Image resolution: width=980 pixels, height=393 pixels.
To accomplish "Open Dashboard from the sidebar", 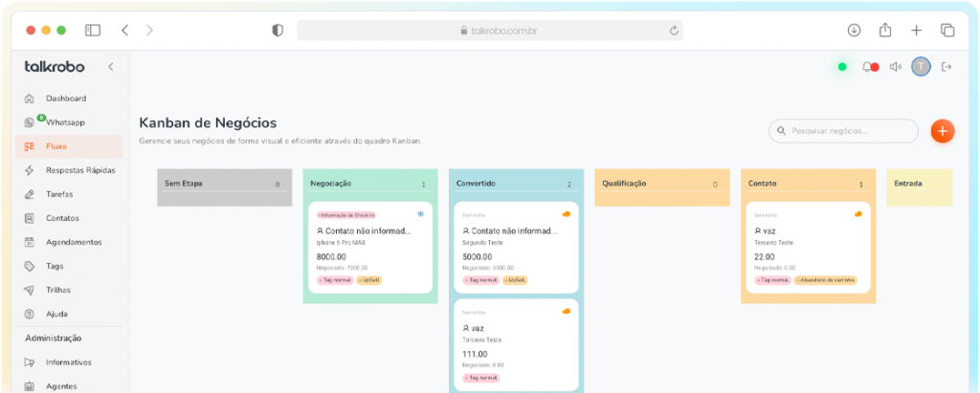I will (x=65, y=98).
